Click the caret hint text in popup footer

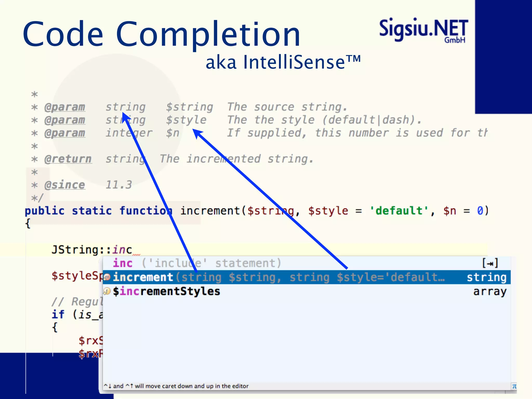tap(176, 386)
